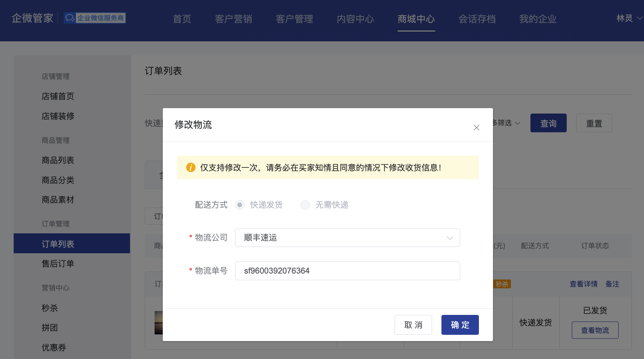Click the 修改物流 dialog title
The height and width of the screenshot is (359, 644).
click(193, 124)
